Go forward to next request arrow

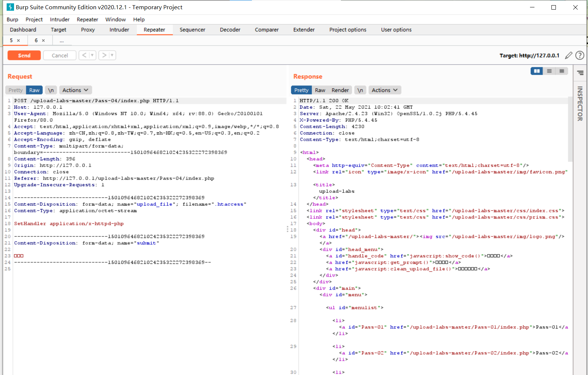[x=105, y=55]
